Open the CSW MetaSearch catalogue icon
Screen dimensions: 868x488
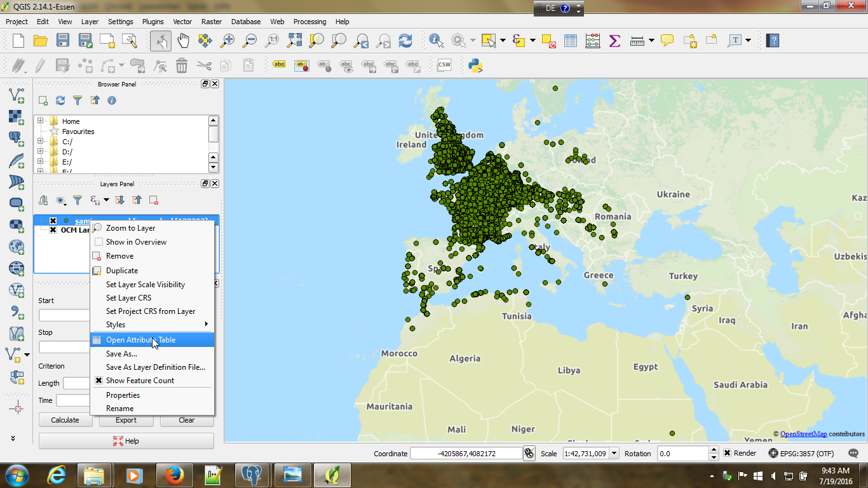[444, 65]
